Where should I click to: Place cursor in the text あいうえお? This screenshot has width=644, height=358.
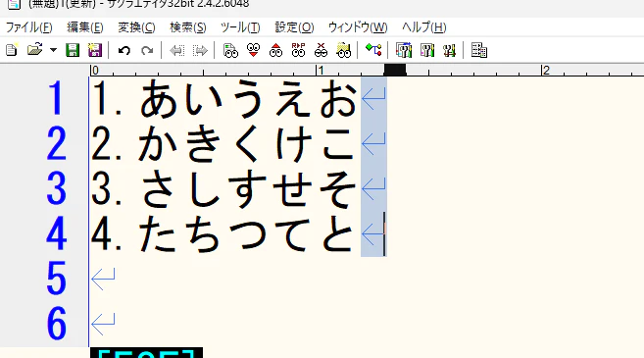point(248,99)
